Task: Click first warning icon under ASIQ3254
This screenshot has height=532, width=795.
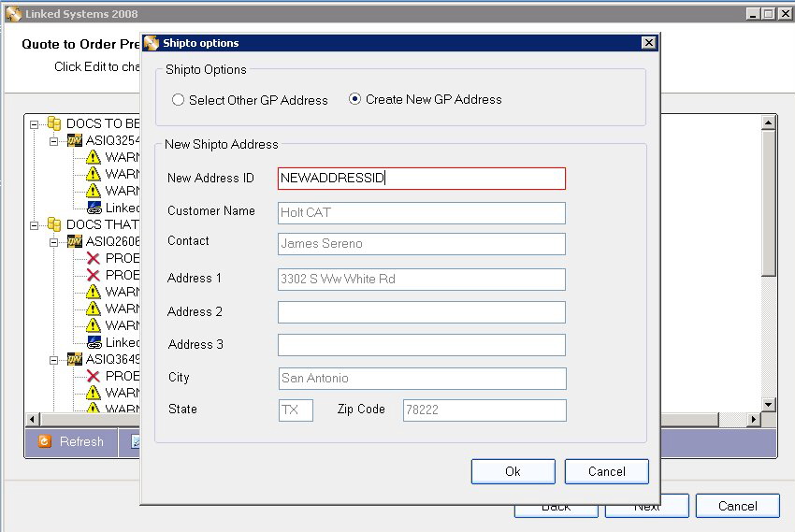Action: pos(94,157)
